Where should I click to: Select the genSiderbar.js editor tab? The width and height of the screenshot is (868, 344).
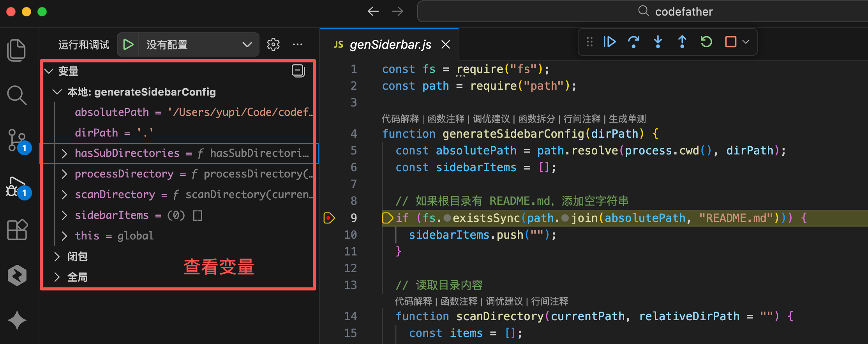click(390, 45)
